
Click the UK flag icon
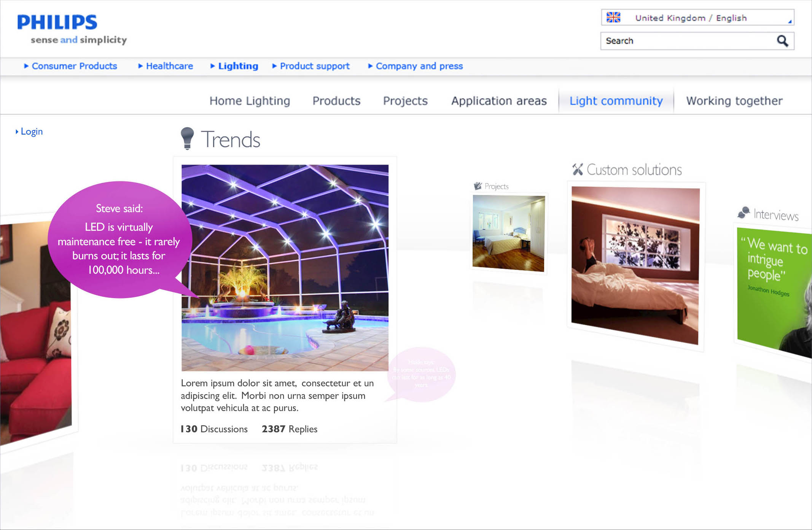[x=613, y=17]
